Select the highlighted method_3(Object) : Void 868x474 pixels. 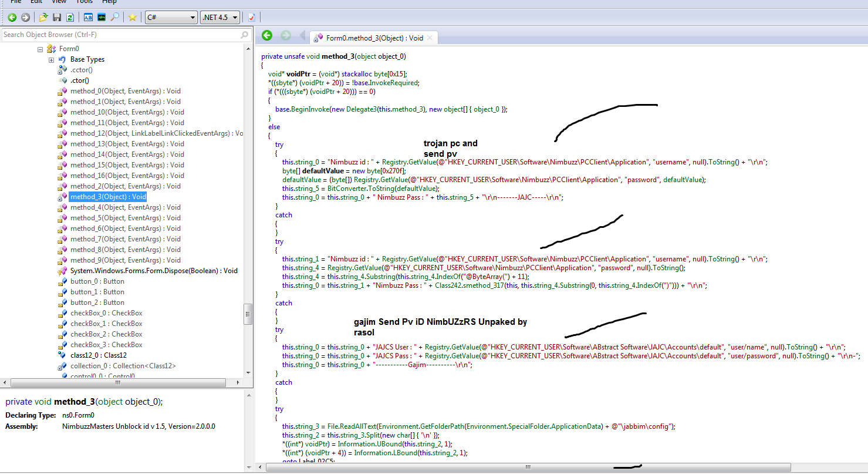pos(108,197)
